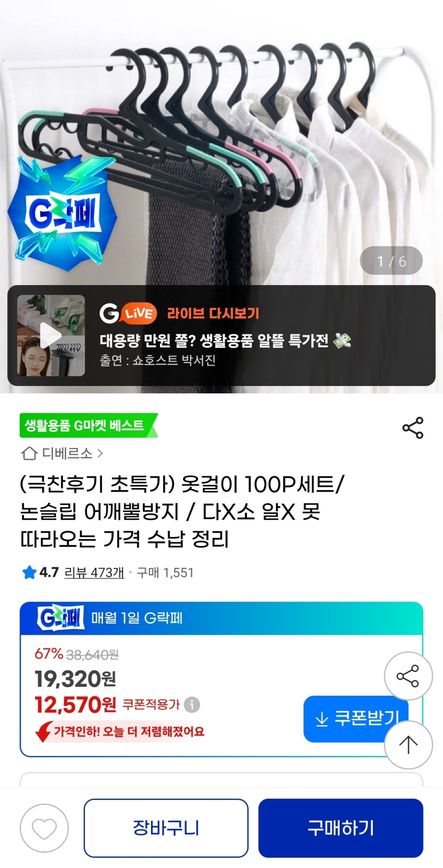The height and width of the screenshot is (868, 443).
Task: Tap the floating round share button
Action: pos(408,676)
